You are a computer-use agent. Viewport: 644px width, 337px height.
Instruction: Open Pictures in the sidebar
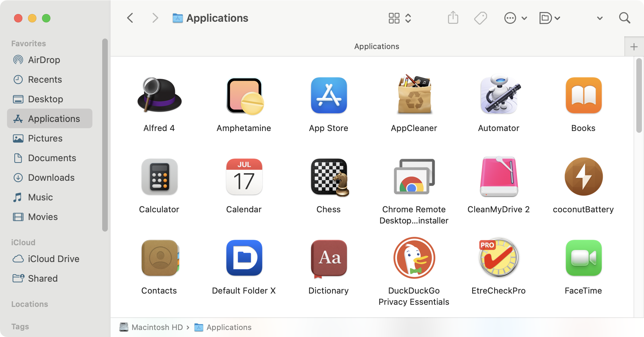[50, 138]
